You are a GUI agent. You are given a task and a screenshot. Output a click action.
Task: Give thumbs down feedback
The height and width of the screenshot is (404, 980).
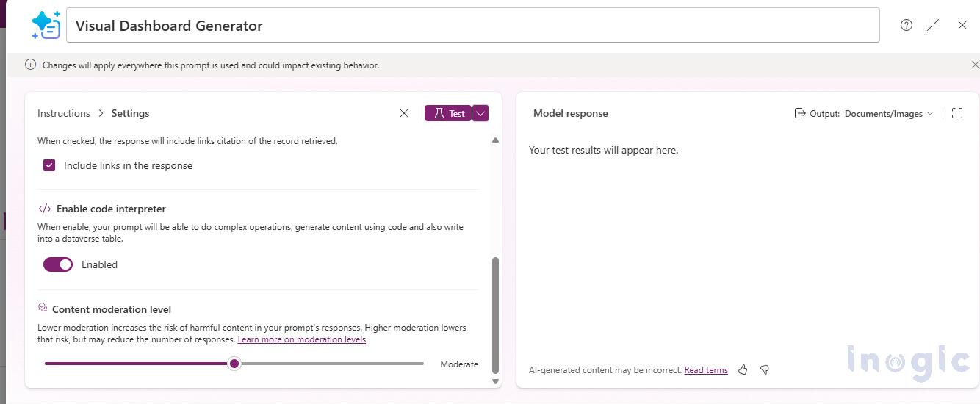coord(765,369)
